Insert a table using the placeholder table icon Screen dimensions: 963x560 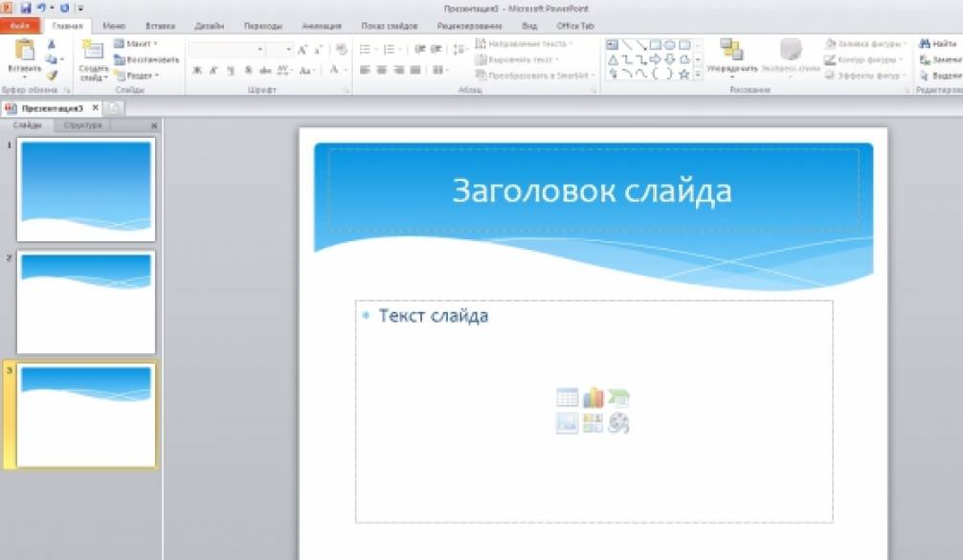coord(567,397)
